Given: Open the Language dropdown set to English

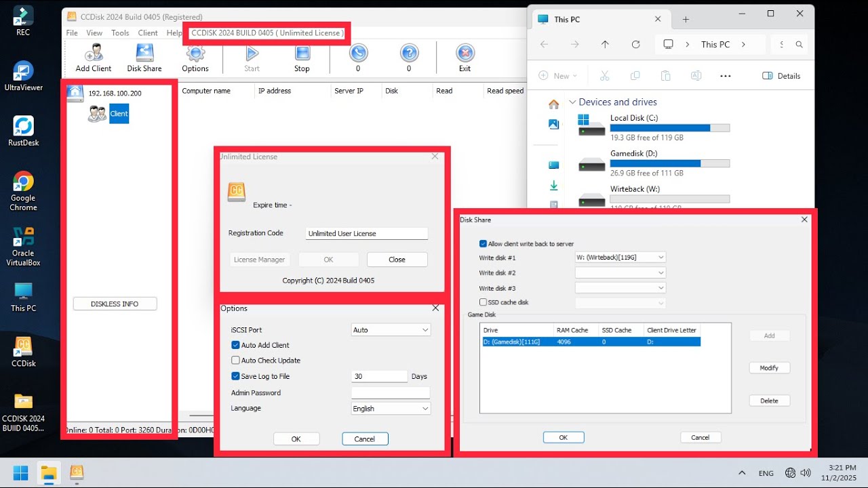Looking at the screenshot, I should tap(391, 409).
